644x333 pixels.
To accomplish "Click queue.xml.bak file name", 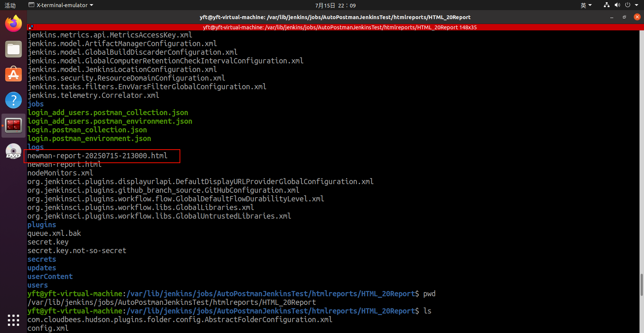I will pos(54,233).
